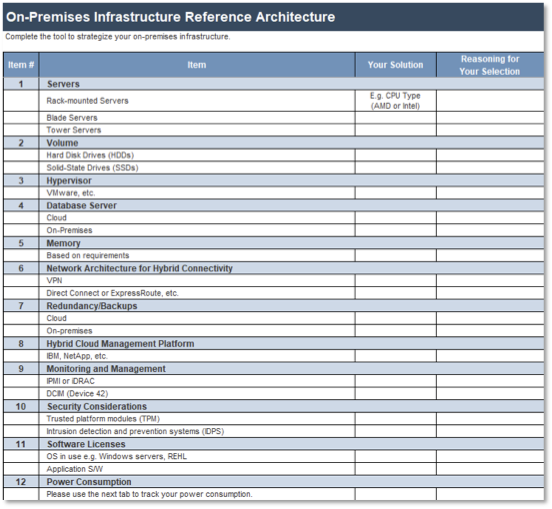Click the 'Redundancy/Backups' section row
The width and height of the screenshot is (552, 509).
(274, 306)
